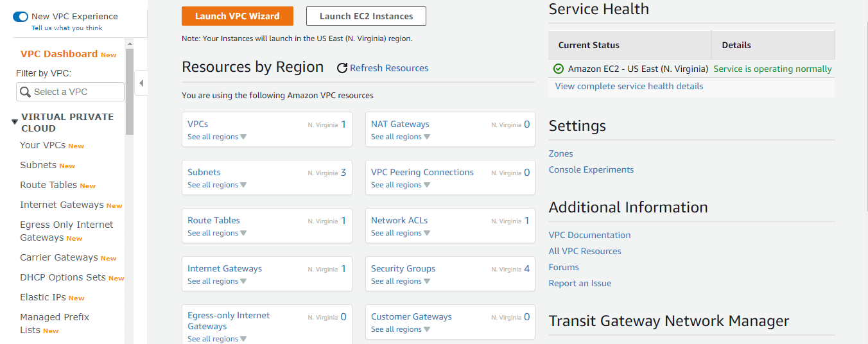Image resolution: width=868 pixels, height=344 pixels.
Task: Open Network ACLs card link
Action: [x=399, y=220]
